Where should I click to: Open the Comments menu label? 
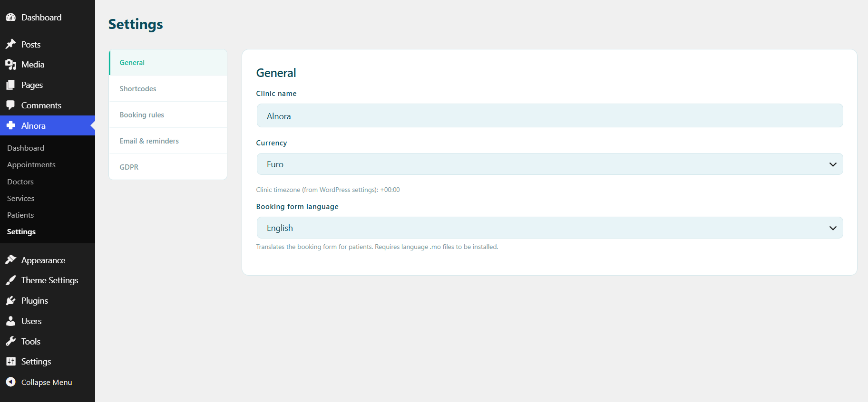(x=41, y=105)
